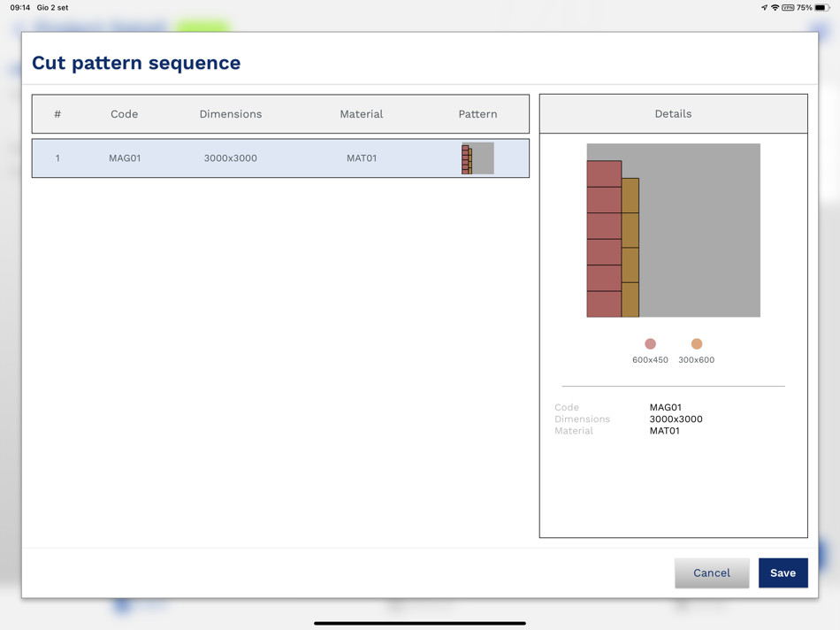Click the MAG01 code value in Details
Image resolution: width=840 pixels, height=630 pixels.
[665, 408]
